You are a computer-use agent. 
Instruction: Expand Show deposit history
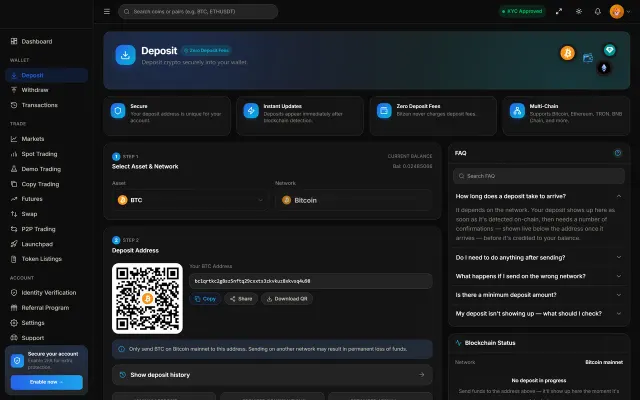(x=272, y=375)
